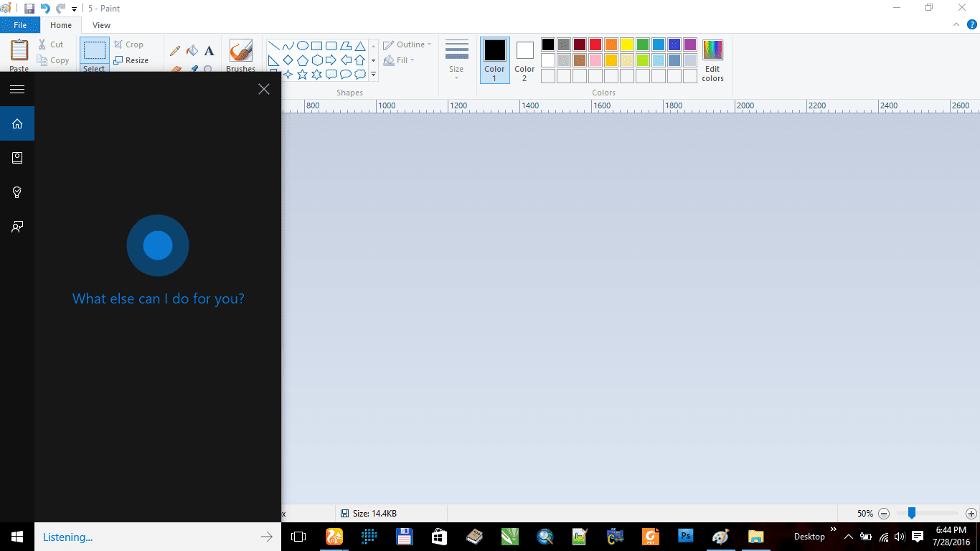Pick the Five-point star shape
Image resolution: width=980 pixels, height=551 pixels.
point(303,75)
